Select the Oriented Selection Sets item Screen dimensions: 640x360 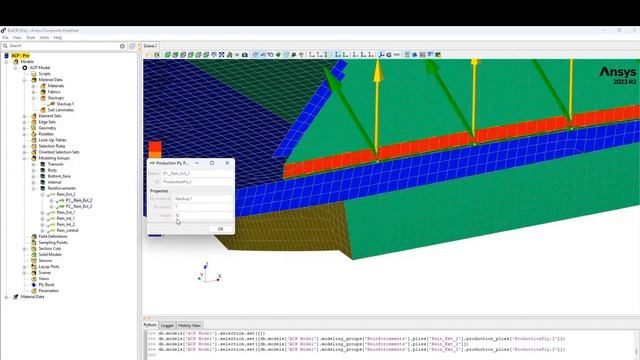pyautogui.click(x=59, y=152)
